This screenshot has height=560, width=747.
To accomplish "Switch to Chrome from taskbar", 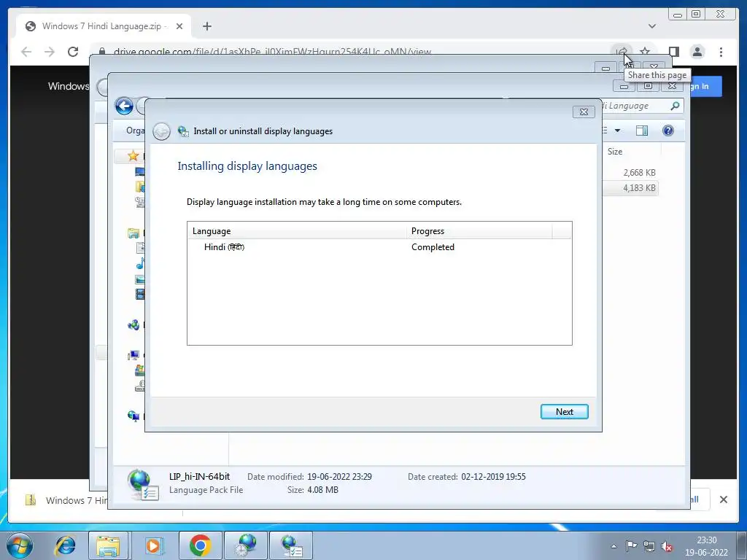I will coord(200,545).
